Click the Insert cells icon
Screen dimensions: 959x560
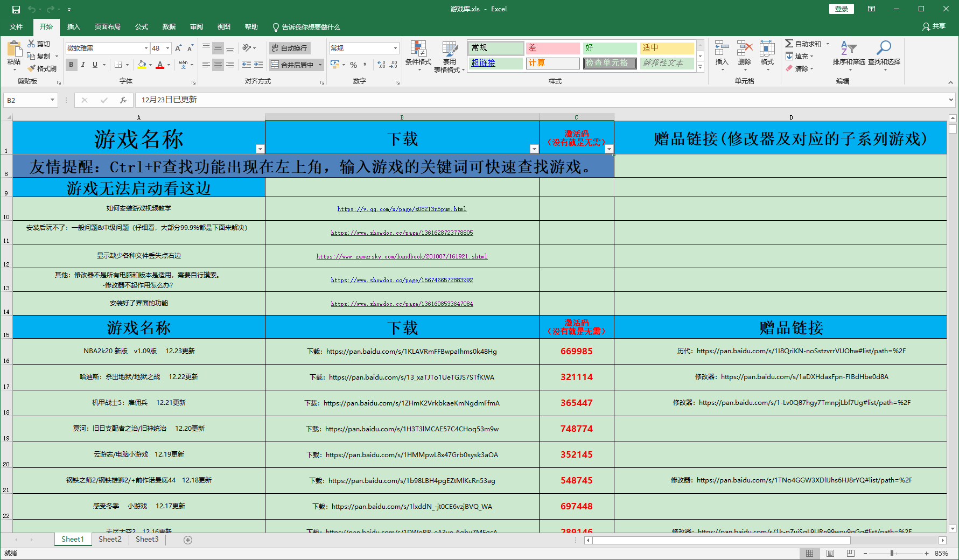(x=722, y=48)
